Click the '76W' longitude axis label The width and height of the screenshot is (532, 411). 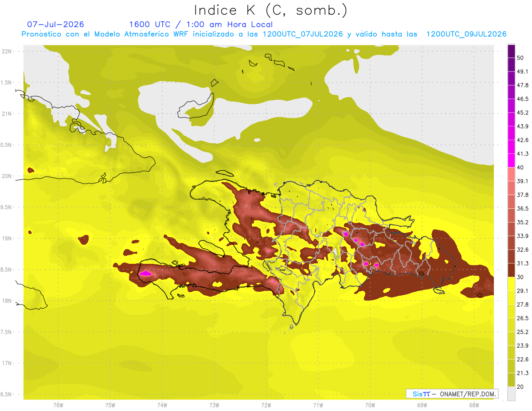[58, 405]
